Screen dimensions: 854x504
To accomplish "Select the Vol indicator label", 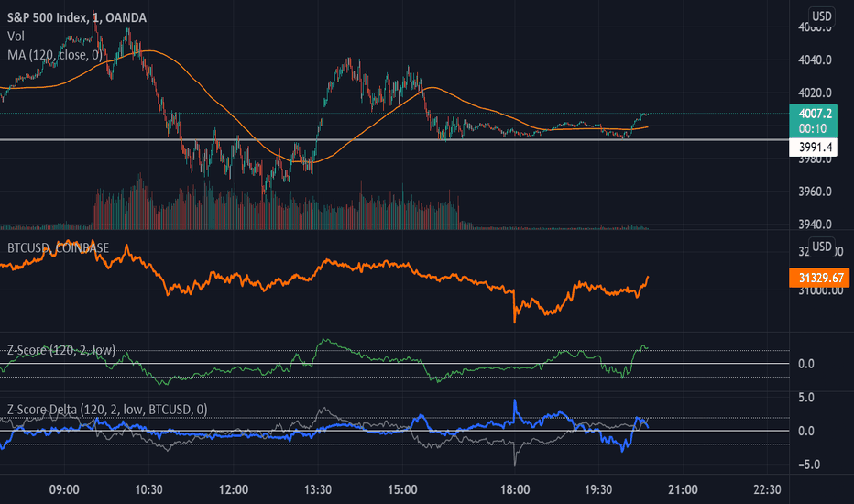I will click(16, 37).
